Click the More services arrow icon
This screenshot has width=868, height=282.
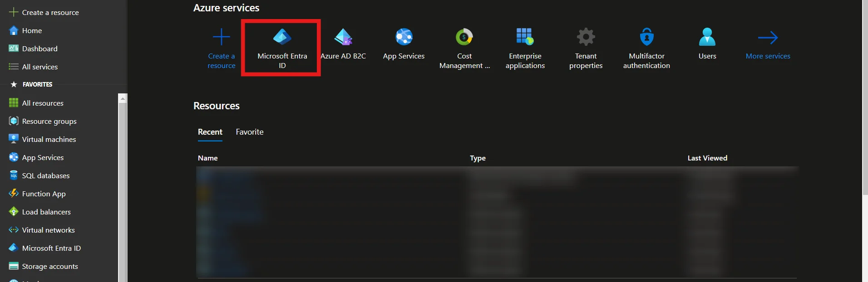coord(768,37)
